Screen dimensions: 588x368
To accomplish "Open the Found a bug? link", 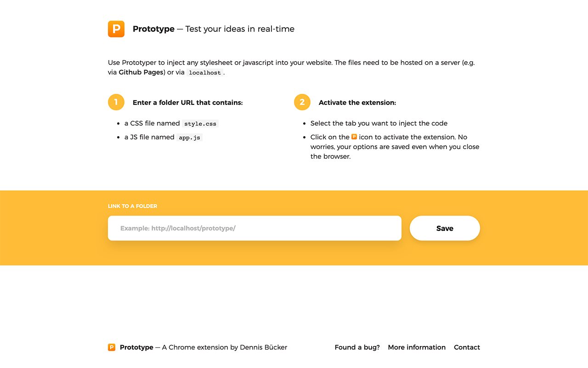I will click(357, 347).
